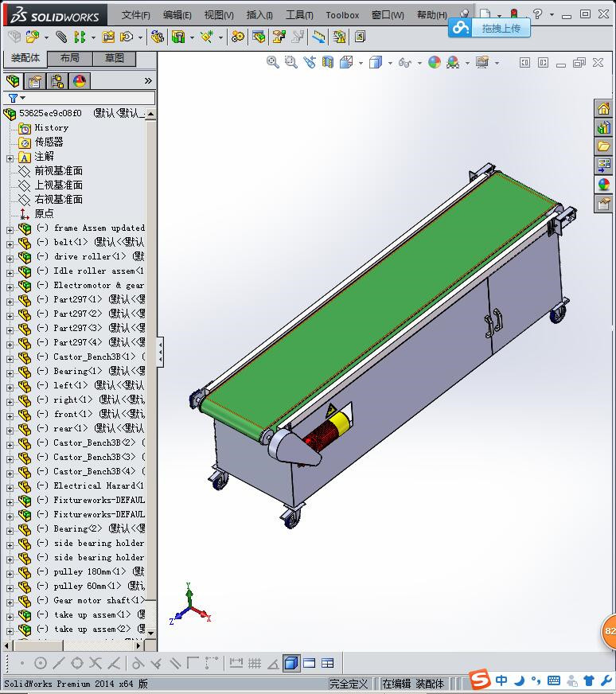This screenshot has height=694, width=616.
Task: Collapse panel using splitter handle
Action: tap(160, 353)
